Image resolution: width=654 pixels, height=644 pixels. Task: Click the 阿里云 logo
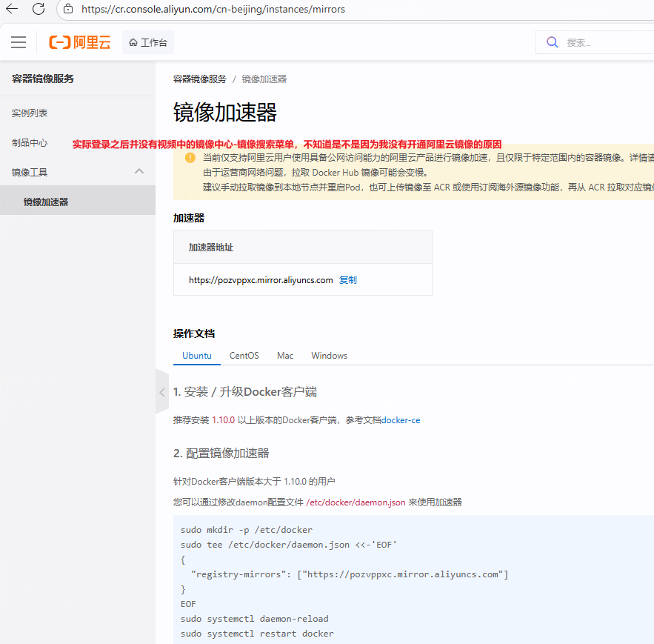point(80,42)
